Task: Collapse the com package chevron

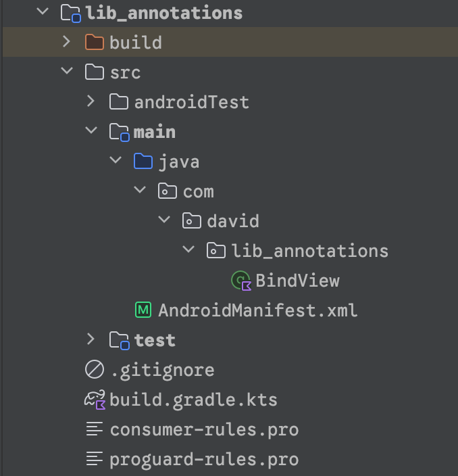Action: coord(140,191)
